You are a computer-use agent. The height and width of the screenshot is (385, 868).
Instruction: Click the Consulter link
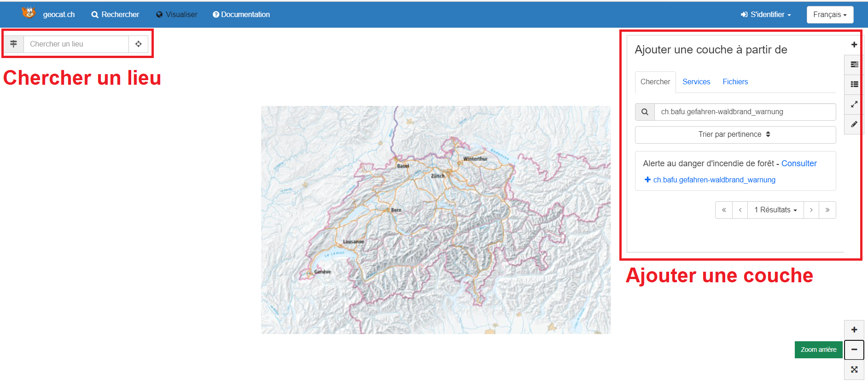pos(798,163)
